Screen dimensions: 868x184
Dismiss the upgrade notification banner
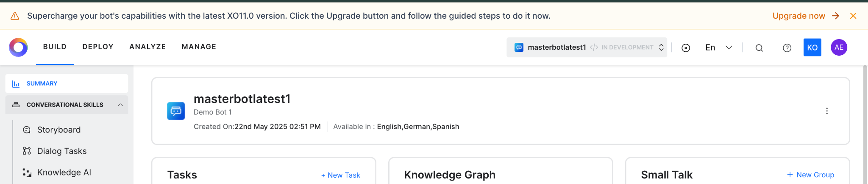(853, 16)
